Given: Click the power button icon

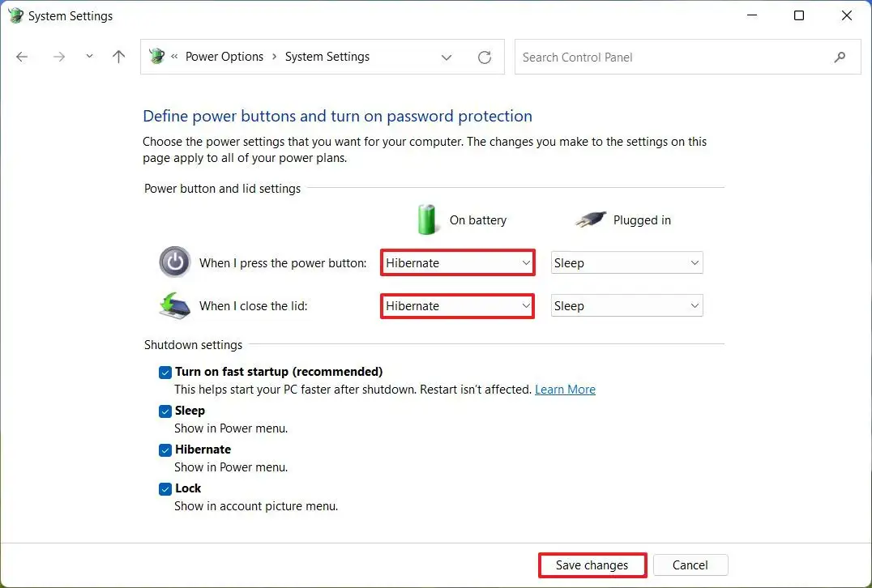Looking at the screenshot, I should click(174, 262).
